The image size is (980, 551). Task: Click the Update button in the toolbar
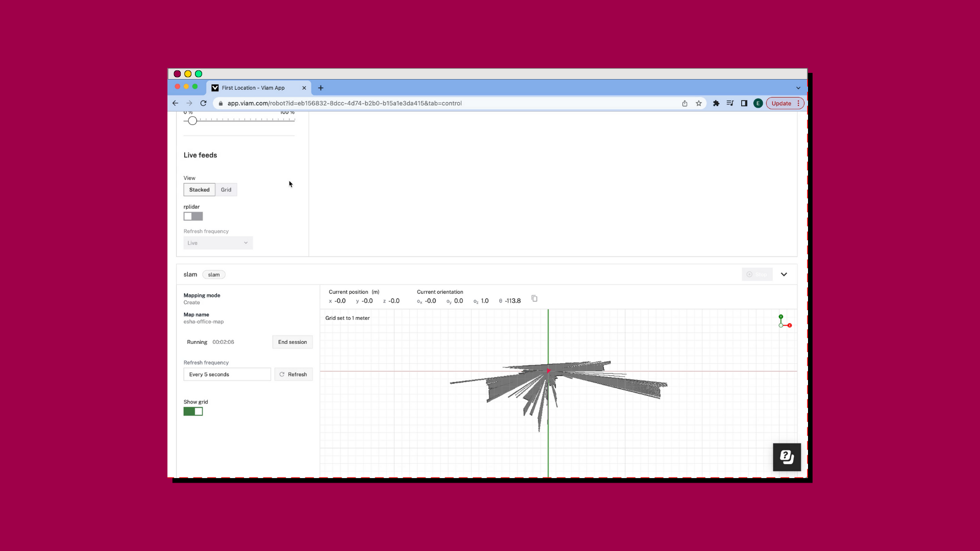coord(781,103)
